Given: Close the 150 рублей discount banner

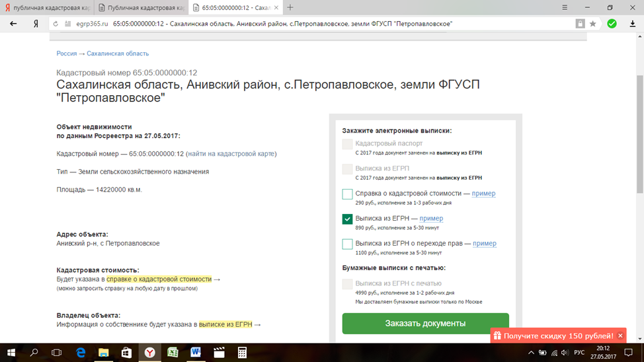Looking at the screenshot, I should pos(620,336).
